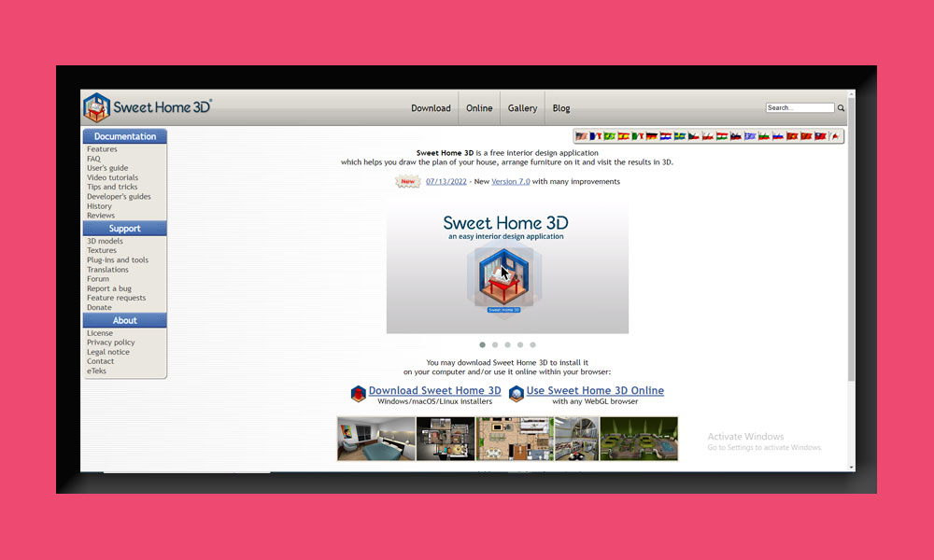Screen dimensions: 934x560
Task: Open the Features documentation link
Action: (x=102, y=149)
